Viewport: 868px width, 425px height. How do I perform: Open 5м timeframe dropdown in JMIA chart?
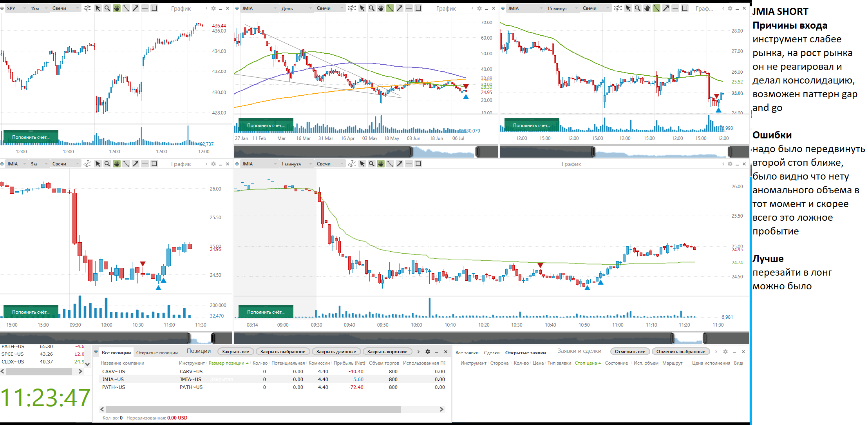click(x=39, y=164)
